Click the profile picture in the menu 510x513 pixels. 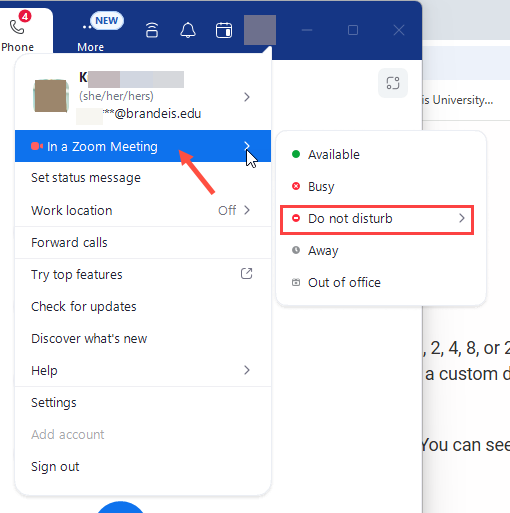[x=51, y=96]
